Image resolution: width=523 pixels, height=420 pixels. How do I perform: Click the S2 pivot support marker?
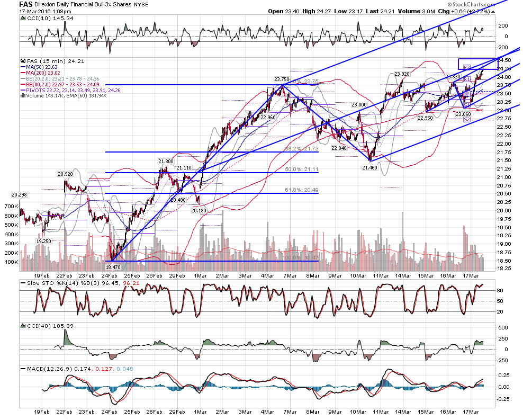[467, 119]
